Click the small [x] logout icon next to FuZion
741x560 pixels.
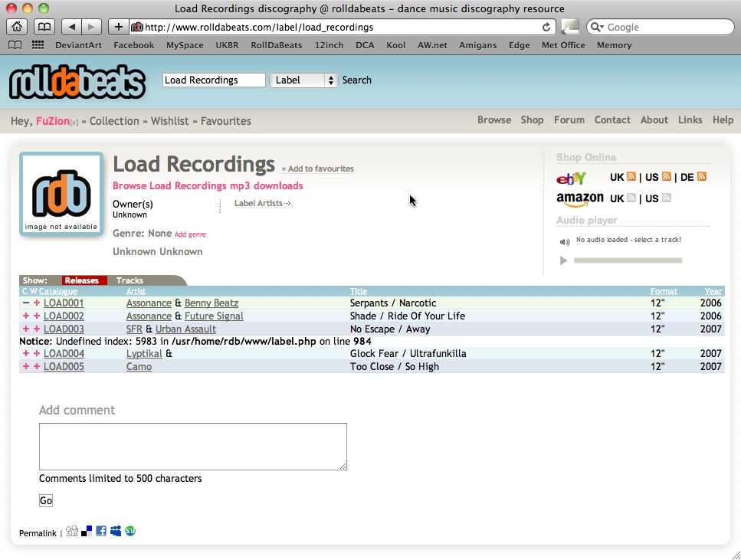tap(74, 123)
